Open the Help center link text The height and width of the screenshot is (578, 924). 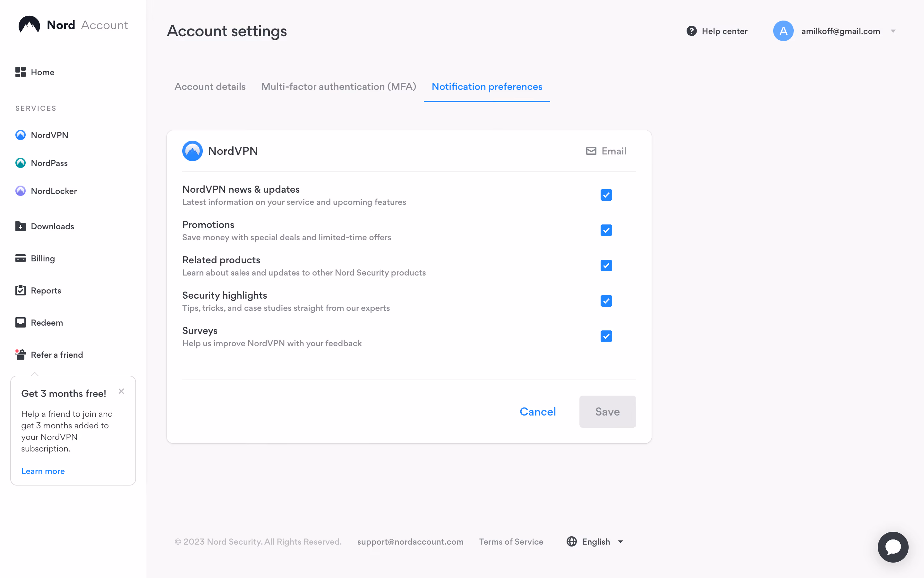point(725,31)
